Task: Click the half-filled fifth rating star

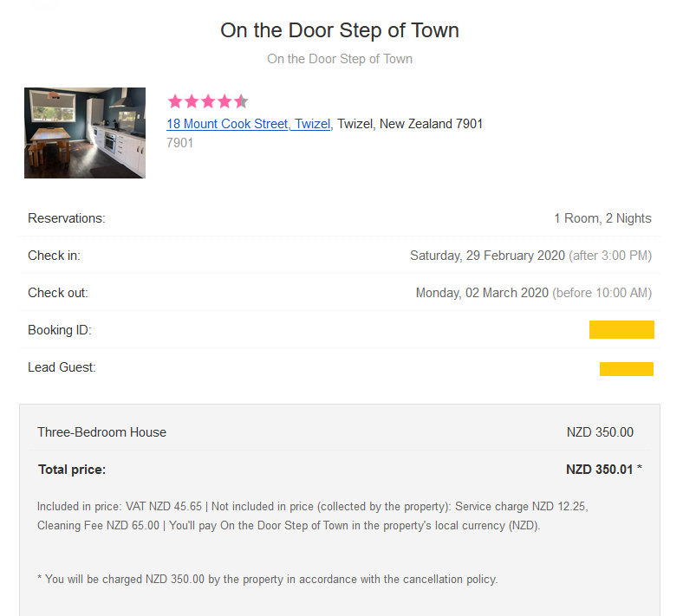Action: coord(241,101)
